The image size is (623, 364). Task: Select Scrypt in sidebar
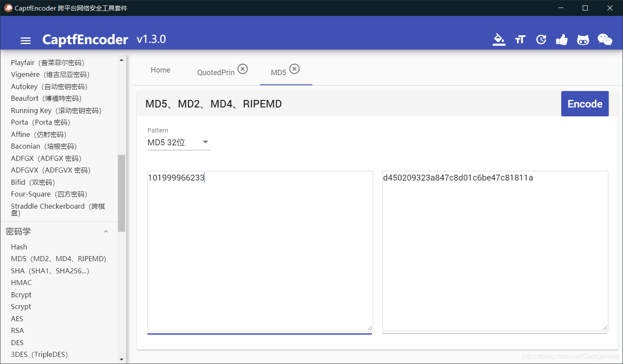[21, 306]
